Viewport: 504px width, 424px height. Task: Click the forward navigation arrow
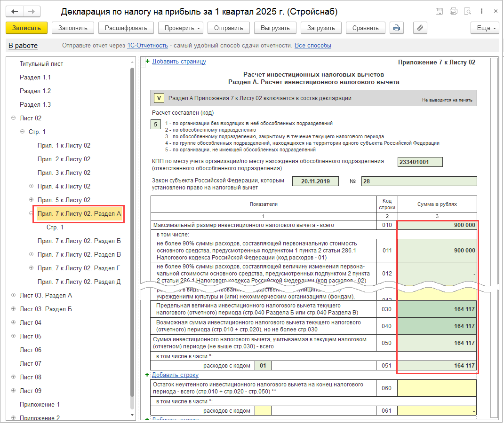click(31, 11)
